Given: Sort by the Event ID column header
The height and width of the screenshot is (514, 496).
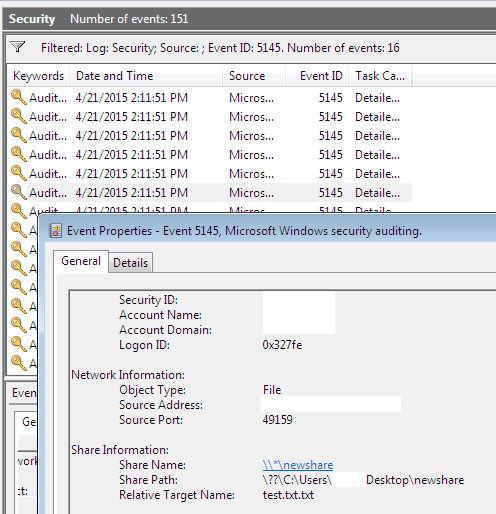Looking at the screenshot, I should click(317, 76).
